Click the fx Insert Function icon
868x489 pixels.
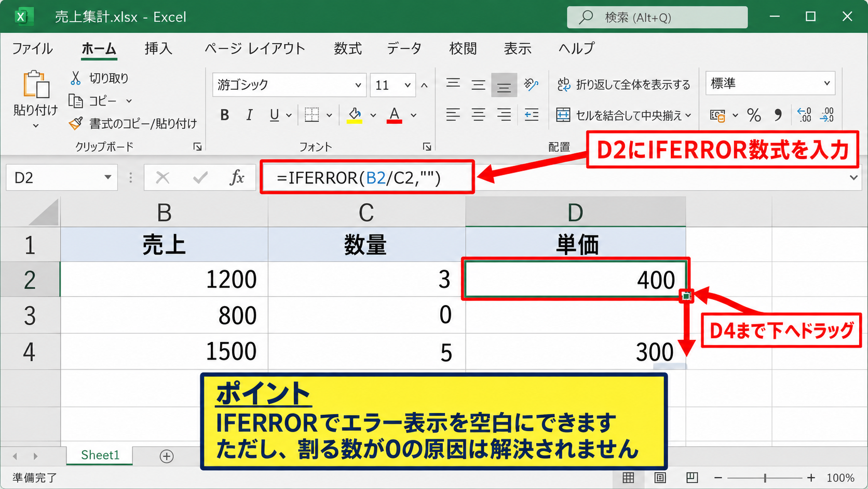pos(237,178)
